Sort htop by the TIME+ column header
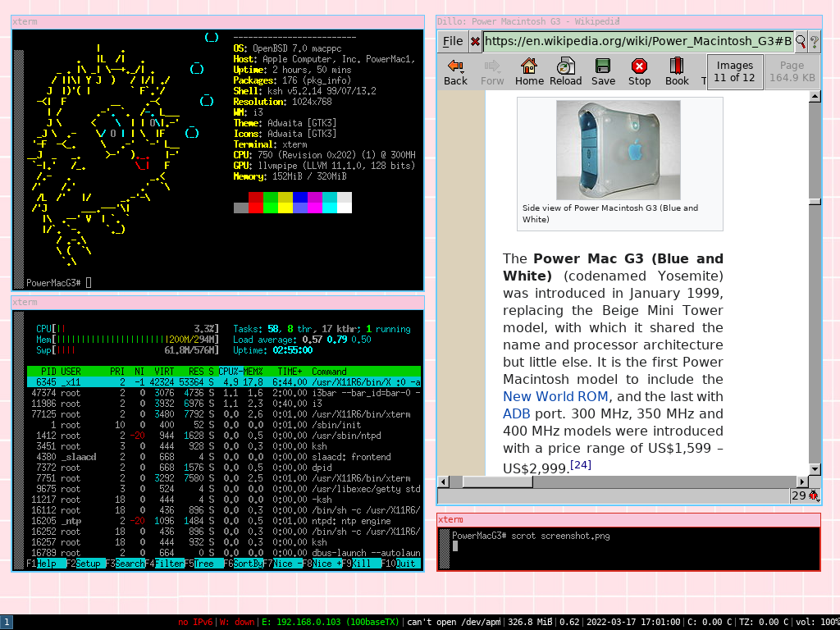The image size is (840, 630). coord(290,372)
